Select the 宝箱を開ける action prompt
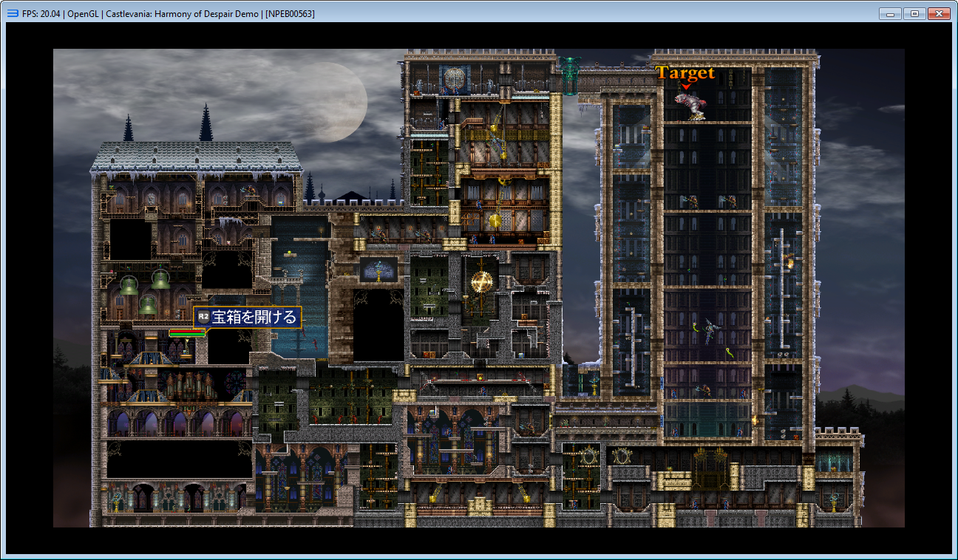This screenshot has width=958, height=560. click(x=248, y=318)
